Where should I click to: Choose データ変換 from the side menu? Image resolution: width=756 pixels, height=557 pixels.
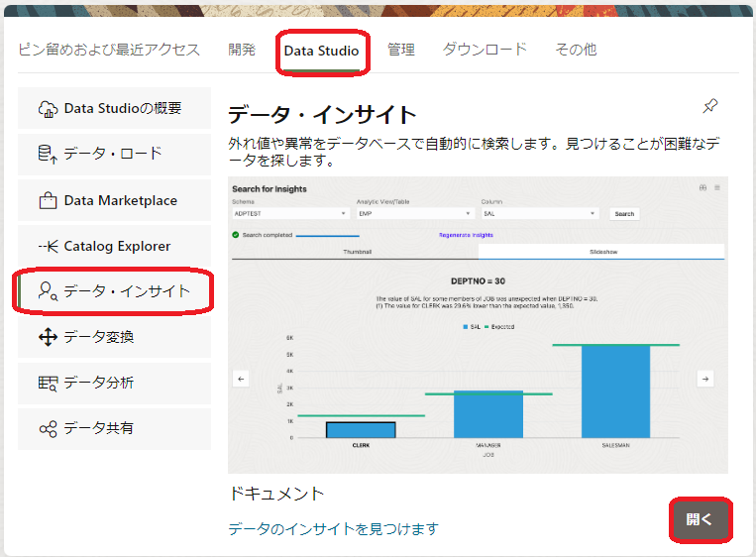pyautogui.click(x=99, y=338)
